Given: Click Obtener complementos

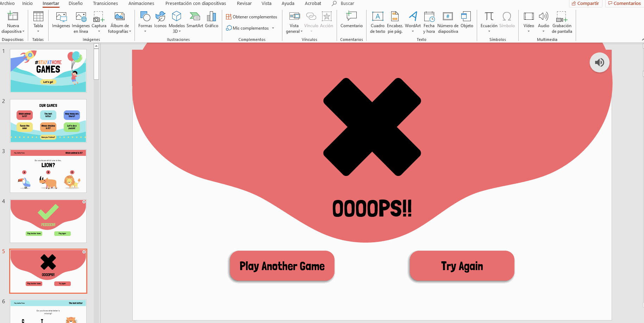Looking at the screenshot, I should tap(251, 17).
